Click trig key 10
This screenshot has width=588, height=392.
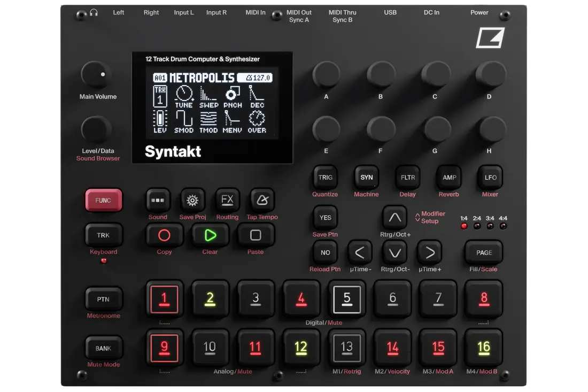pyautogui.click(x=210, y=348)
